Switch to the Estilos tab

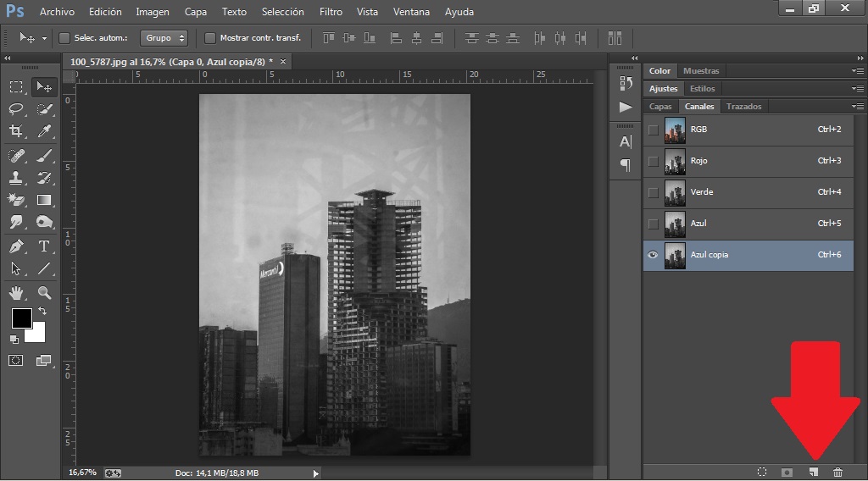point(703,88)
